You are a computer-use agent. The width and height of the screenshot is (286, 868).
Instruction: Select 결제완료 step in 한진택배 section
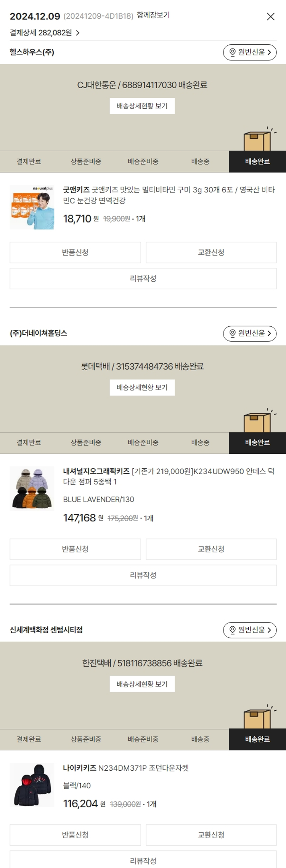(29, 739)
